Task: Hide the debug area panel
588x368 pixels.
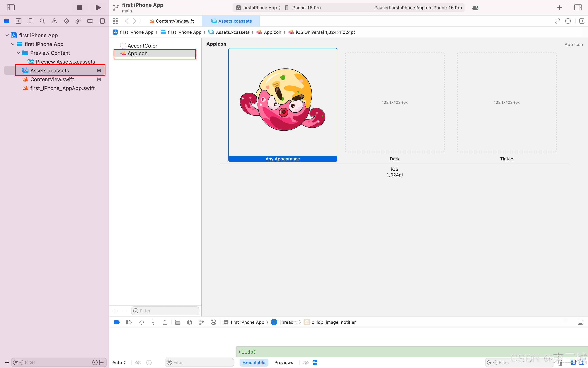Action: tap(580, 322)
